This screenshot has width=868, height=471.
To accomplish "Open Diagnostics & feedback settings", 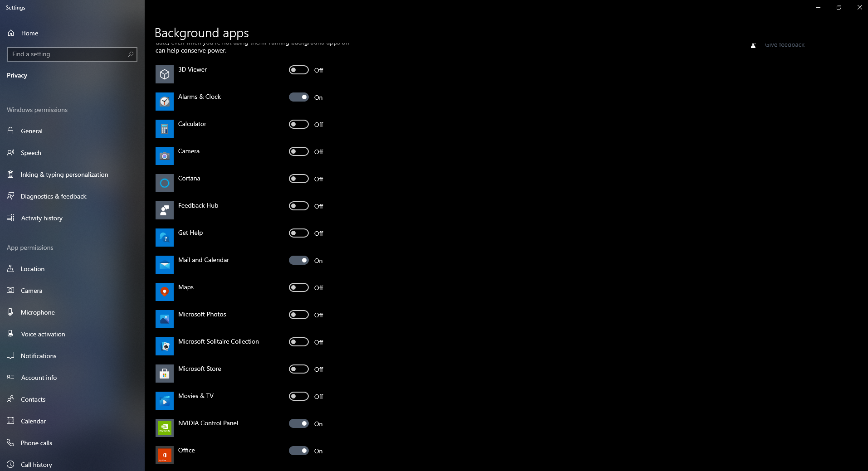I will 72,196.
